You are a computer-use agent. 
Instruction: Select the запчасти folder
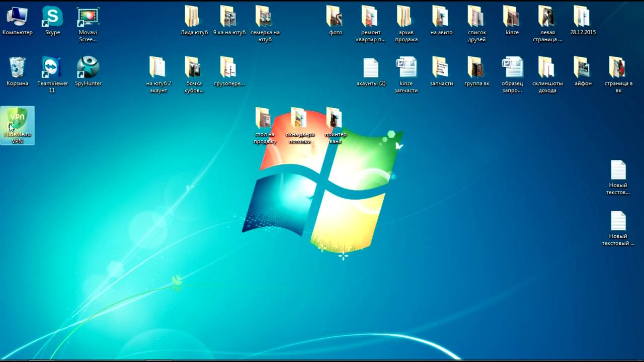pyautogui.click(x=441, y=71)
